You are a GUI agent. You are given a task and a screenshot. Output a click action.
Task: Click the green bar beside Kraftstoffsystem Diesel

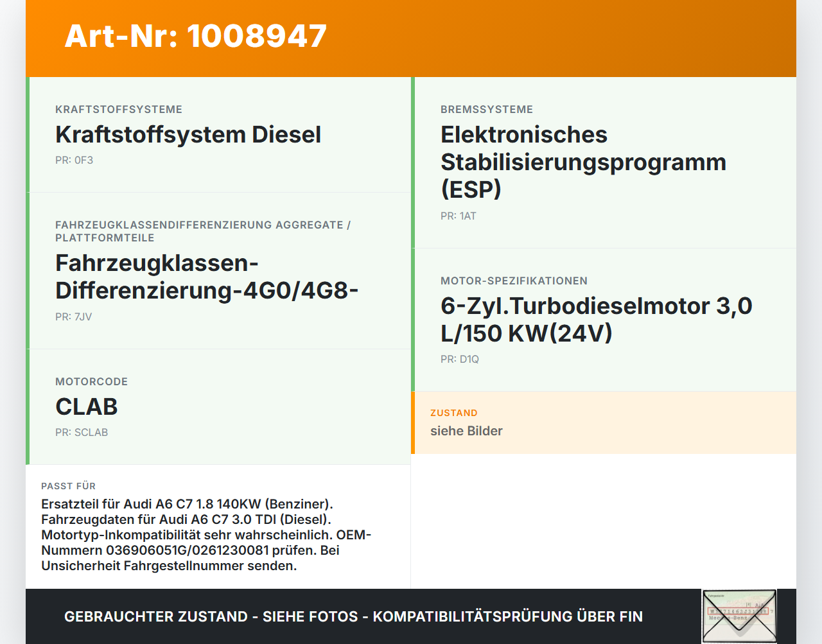(27, 135)
